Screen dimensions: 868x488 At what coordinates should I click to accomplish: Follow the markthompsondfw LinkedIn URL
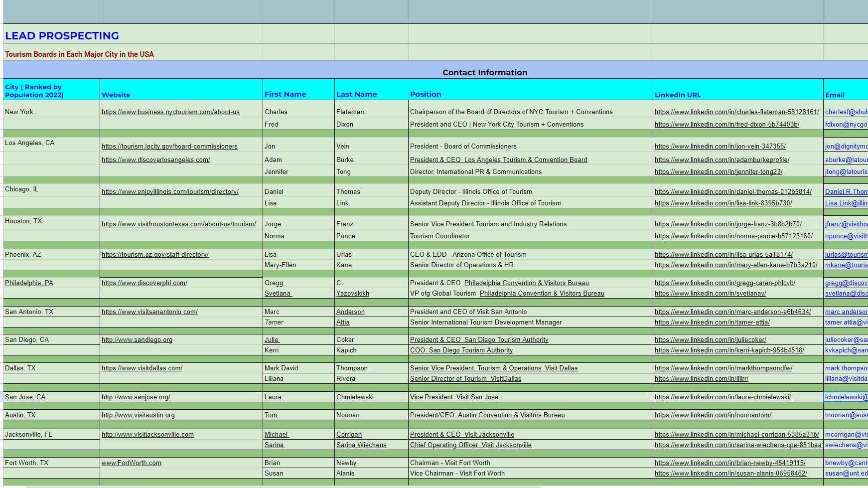point(723,368)
